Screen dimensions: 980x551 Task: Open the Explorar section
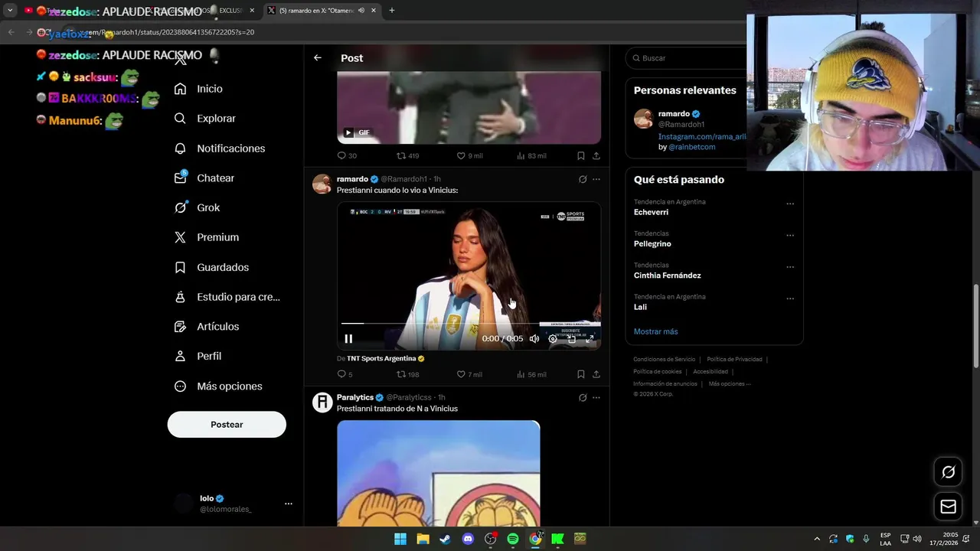tap(205, 119)
